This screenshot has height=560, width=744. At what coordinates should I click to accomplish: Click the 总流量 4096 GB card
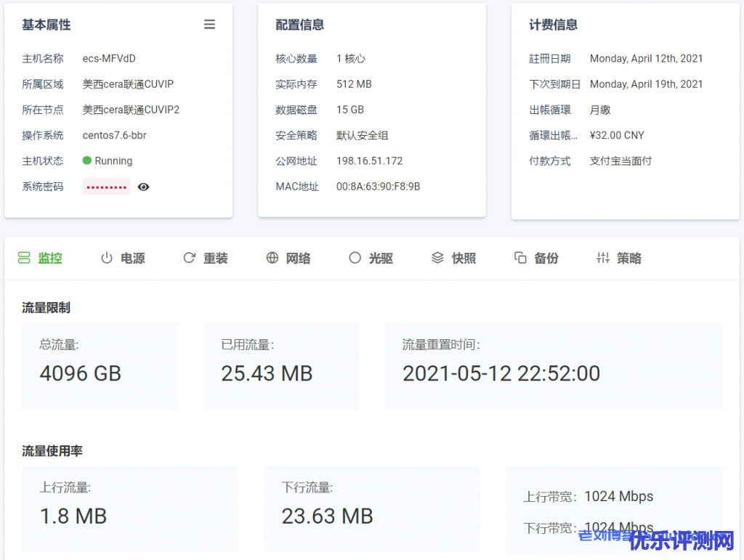100,366
